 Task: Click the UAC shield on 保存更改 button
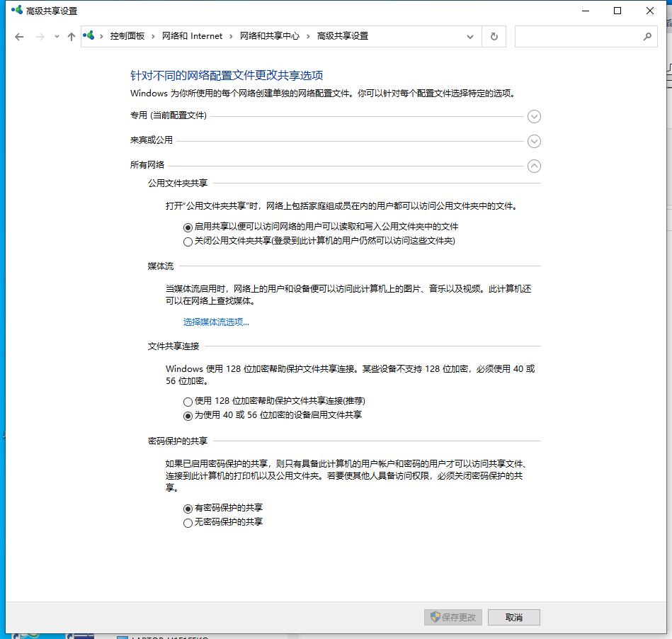[x=434, y=617]
